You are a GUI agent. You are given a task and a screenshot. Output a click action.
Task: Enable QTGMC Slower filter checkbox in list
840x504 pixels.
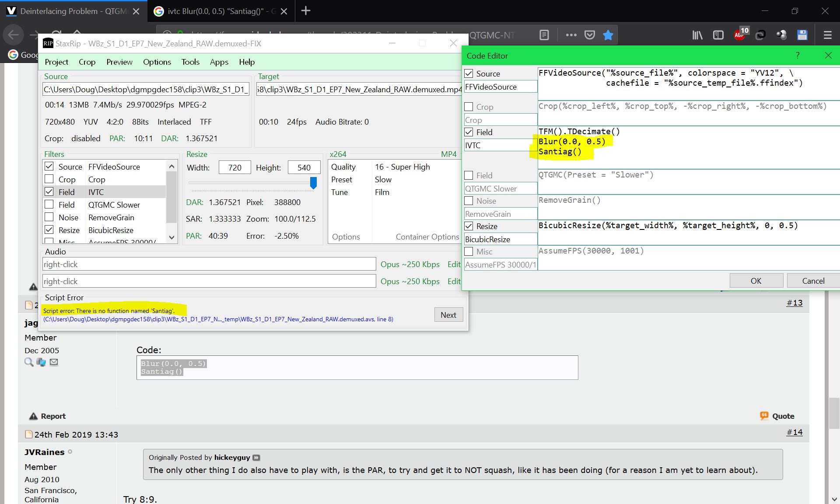pyautogui.click(x=49, y=205)
